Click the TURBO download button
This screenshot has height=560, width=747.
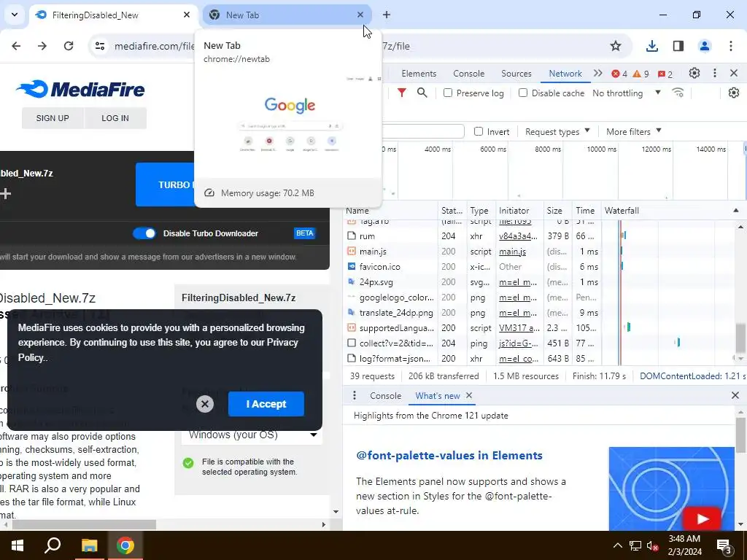[165, 184]
